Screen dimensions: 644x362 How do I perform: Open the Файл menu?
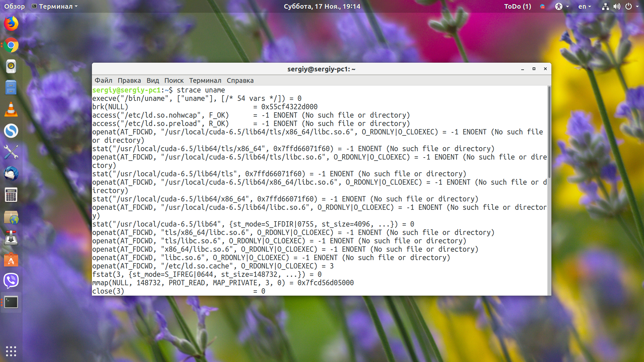103,80
